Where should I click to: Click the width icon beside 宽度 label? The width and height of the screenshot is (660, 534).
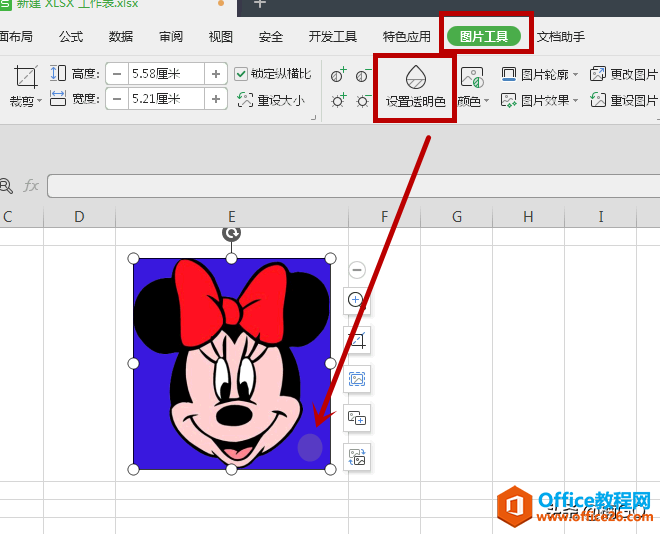pos(58,98)
